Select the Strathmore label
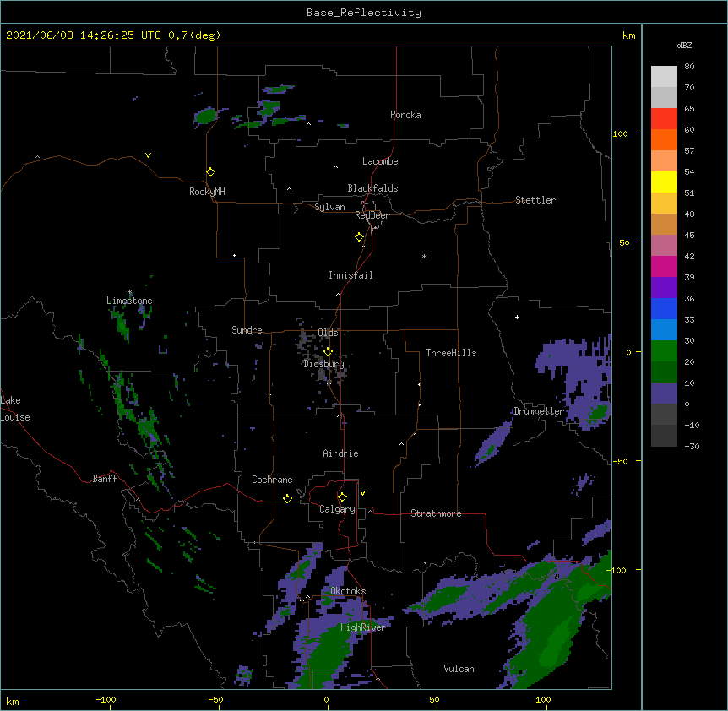 point(436,513)
